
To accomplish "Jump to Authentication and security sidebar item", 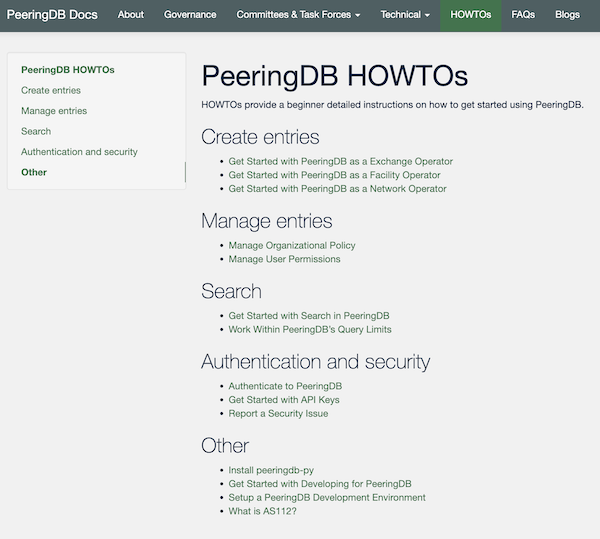I will [x=79, y=152].
